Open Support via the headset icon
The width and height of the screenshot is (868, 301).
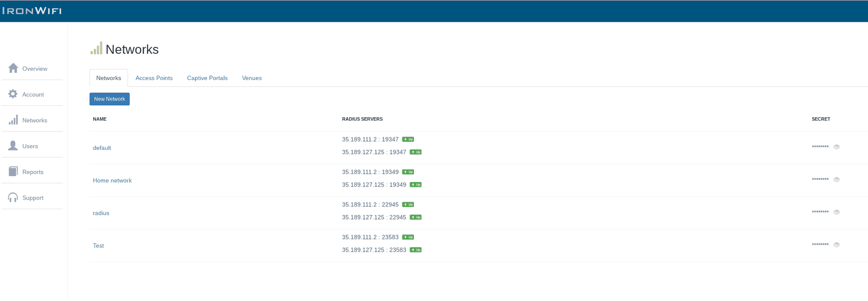13,197
